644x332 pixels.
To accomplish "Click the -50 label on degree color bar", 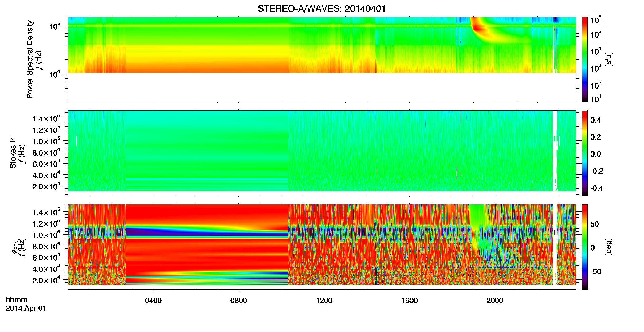I will [596, 271].
